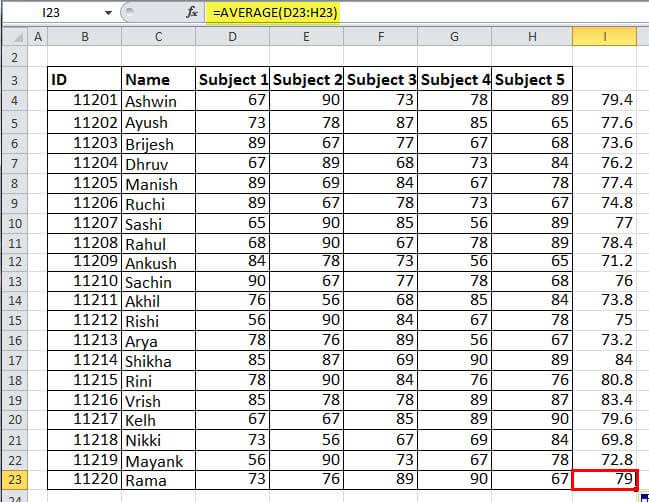Viewport: 649px width, 502px height.
Task: Click Nikki's Subject 2 score 56
Action: coord(307,440)
